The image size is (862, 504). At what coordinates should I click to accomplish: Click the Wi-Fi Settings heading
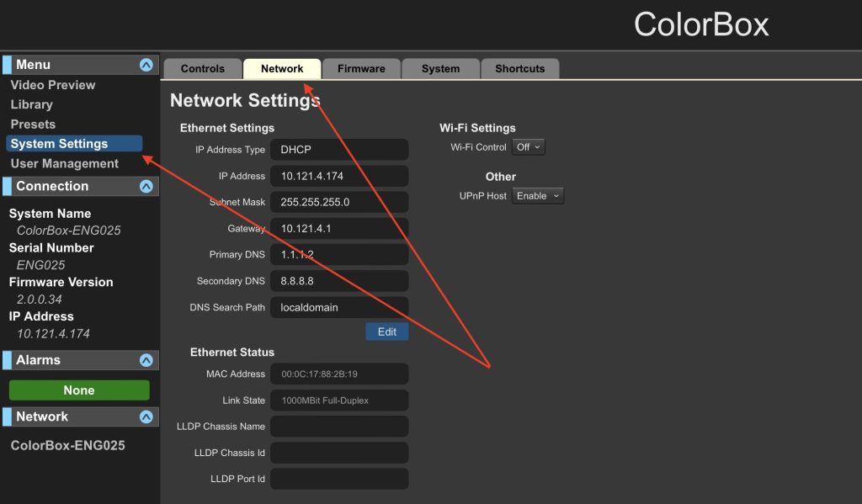point(478,128)
